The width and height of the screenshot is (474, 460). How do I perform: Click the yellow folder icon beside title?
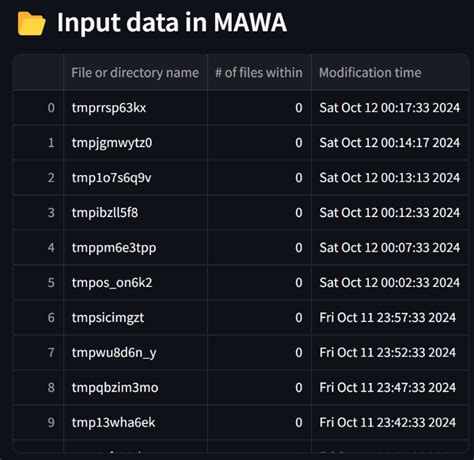[31, 23]
